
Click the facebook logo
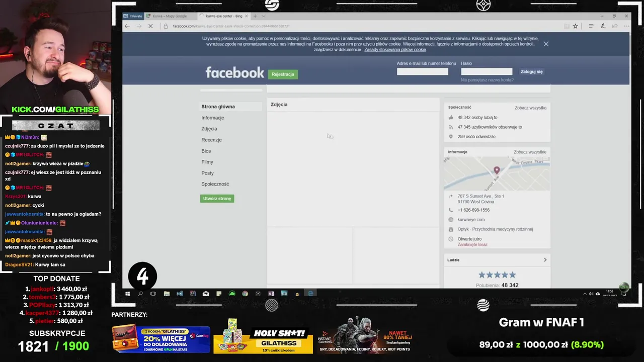click(234, 73)
